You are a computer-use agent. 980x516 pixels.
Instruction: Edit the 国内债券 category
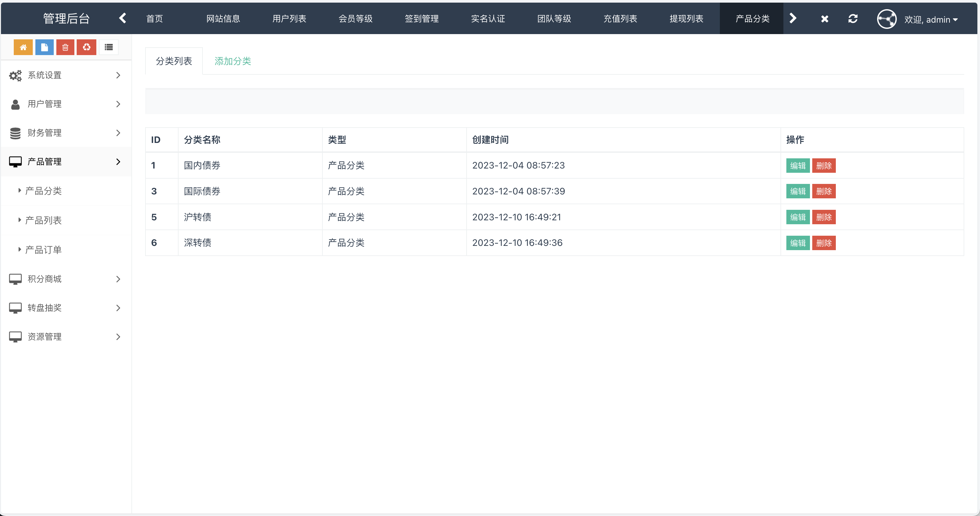(x=798, y=165)
